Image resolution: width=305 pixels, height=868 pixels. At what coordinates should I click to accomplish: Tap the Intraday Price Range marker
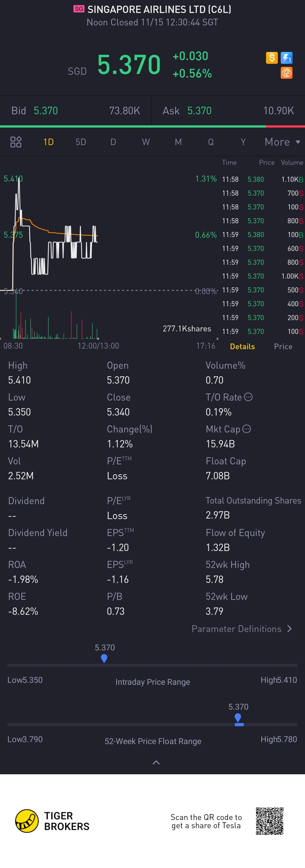104,658
